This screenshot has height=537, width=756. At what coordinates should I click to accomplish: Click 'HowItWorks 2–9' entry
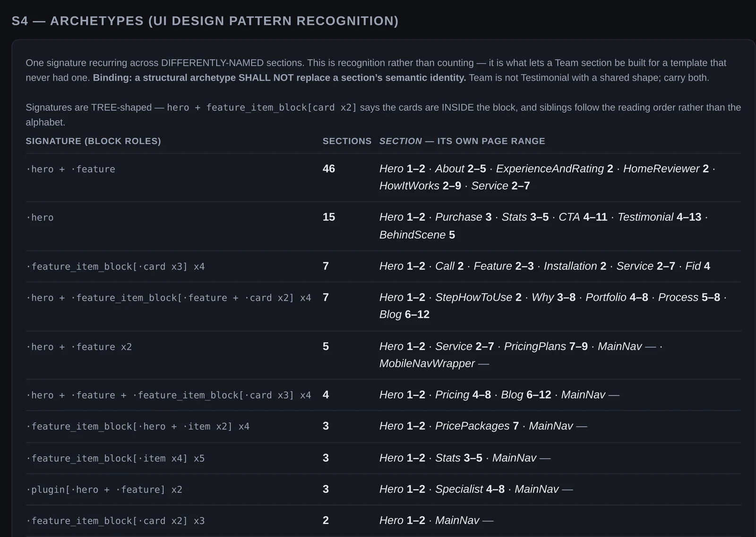pyautogui.click(x=420, y=186)
